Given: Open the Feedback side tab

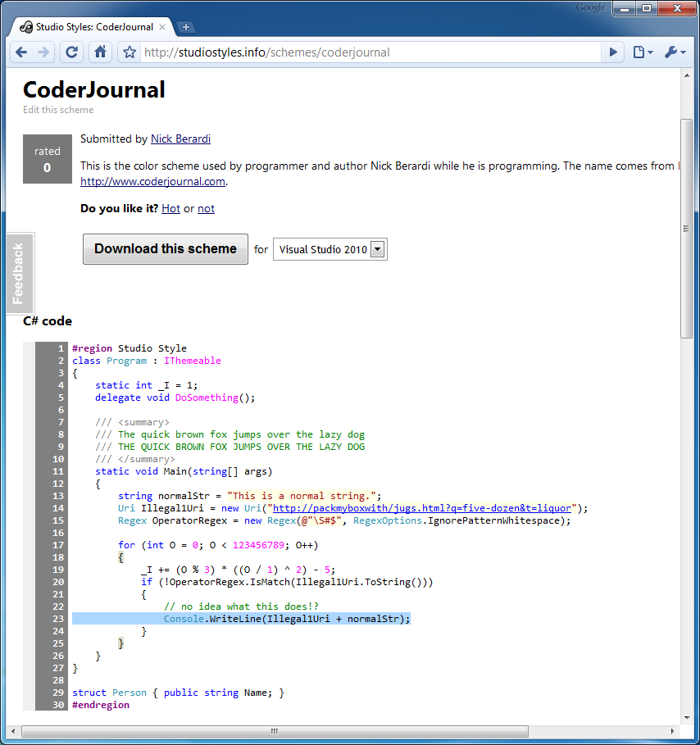Looking at the screenshot, I should point(20,273).
